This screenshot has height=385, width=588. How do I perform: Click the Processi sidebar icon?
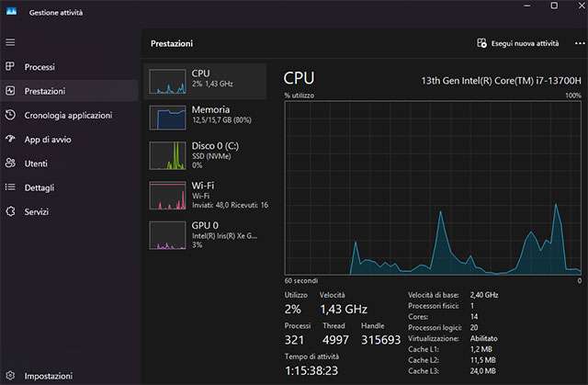pyautogui.click(x=10, y=67)
